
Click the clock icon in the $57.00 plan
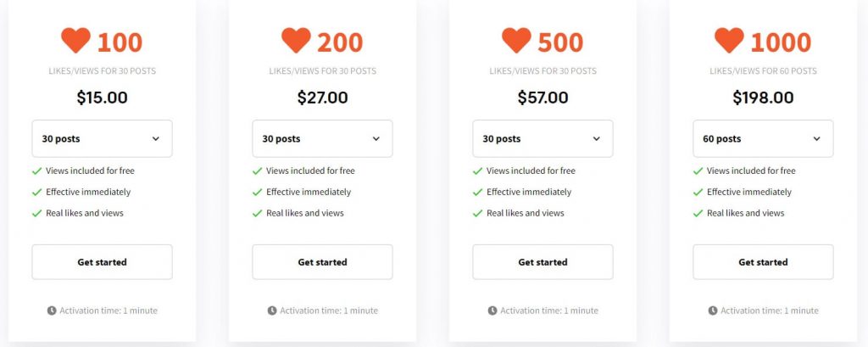pos(492,311)
